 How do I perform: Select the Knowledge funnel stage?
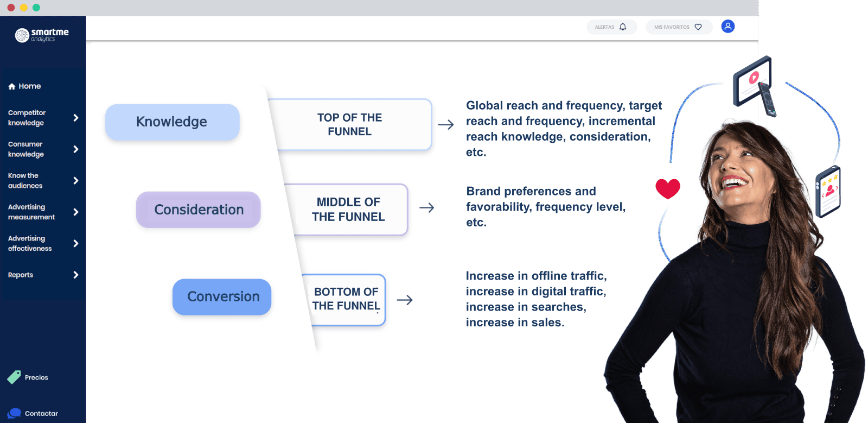(172, 122)
